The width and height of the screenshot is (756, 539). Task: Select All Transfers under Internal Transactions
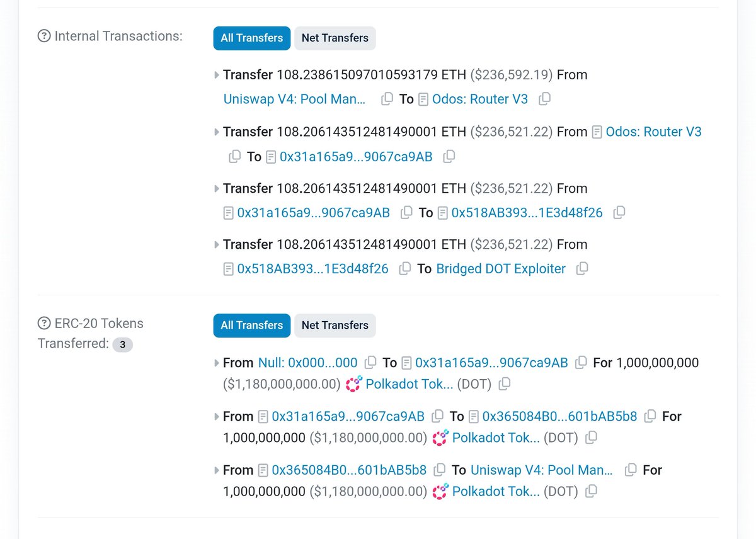tap(252, 38)
